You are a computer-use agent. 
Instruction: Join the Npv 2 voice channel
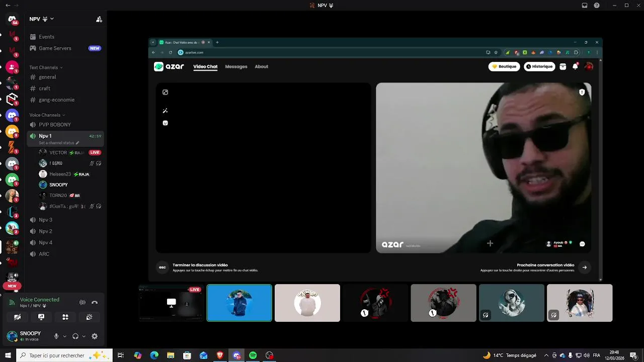click(65, 231)
